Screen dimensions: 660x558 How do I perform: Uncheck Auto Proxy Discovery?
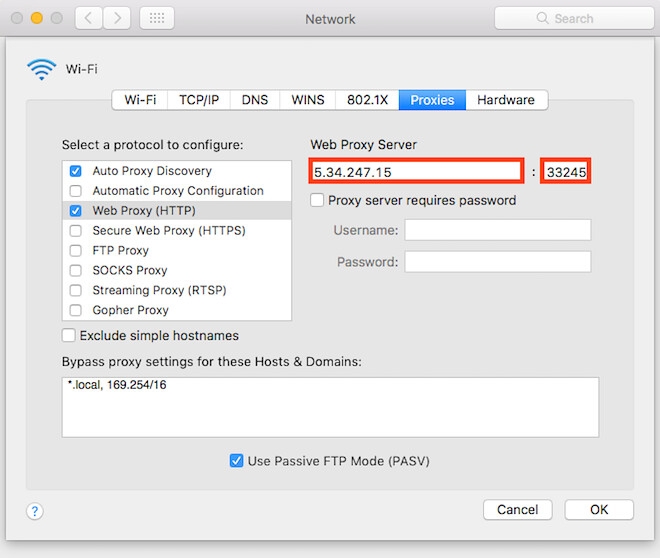coord(75,171)
